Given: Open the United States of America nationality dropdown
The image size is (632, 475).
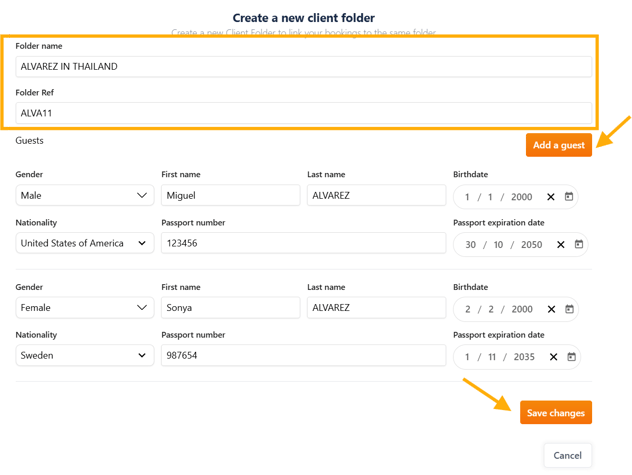Looking at the screenshot, I should coord(84,243).
